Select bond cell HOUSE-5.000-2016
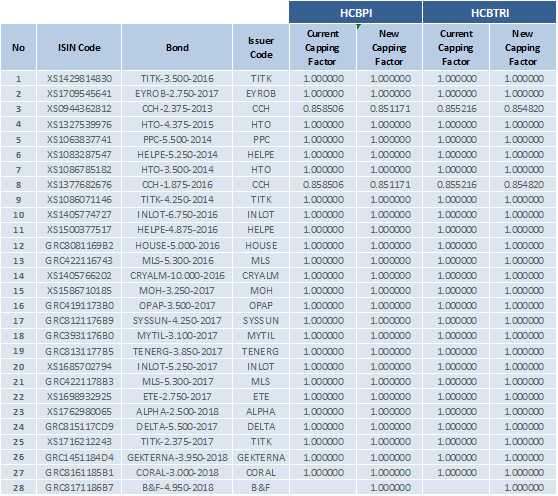The height and width of the screenshot is (496, 558). (177, 246)
